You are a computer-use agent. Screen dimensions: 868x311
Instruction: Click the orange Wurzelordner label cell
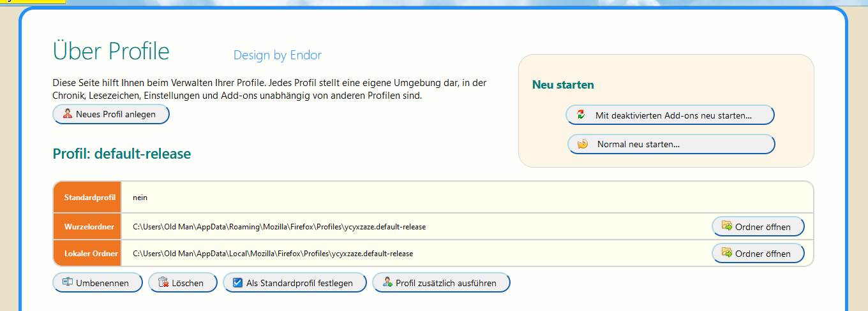point(88,226)
